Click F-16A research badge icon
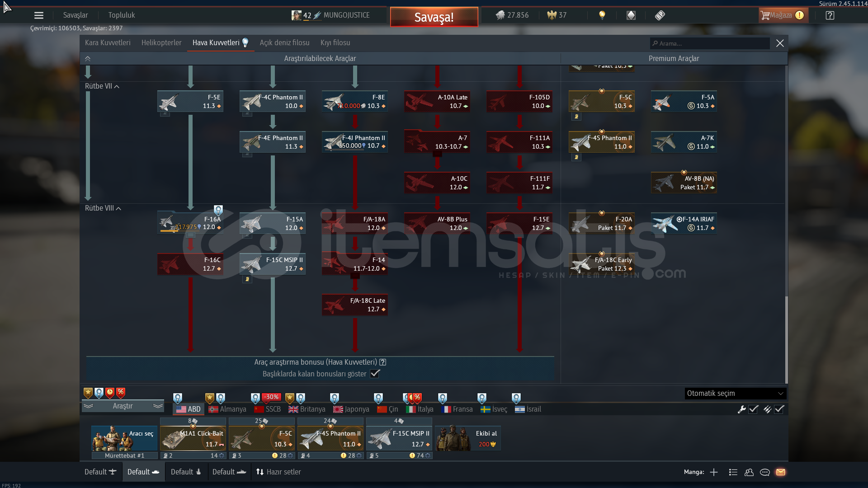 pyautogui.click(x=218, y=210)
